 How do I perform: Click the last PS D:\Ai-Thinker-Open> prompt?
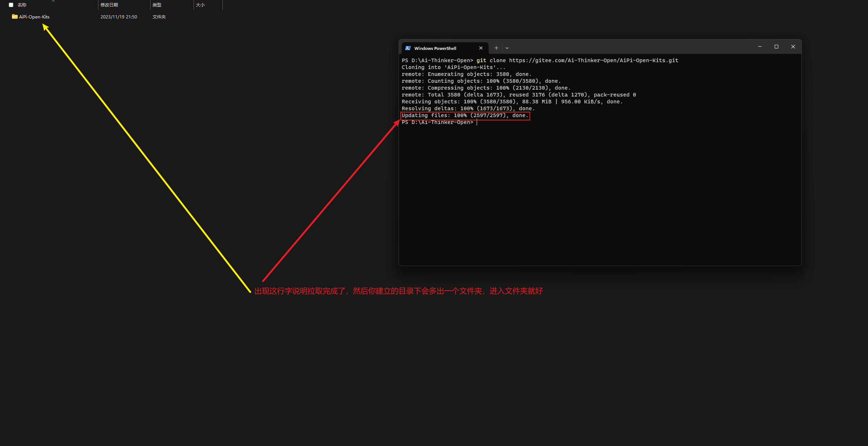[x=437, y=123]
